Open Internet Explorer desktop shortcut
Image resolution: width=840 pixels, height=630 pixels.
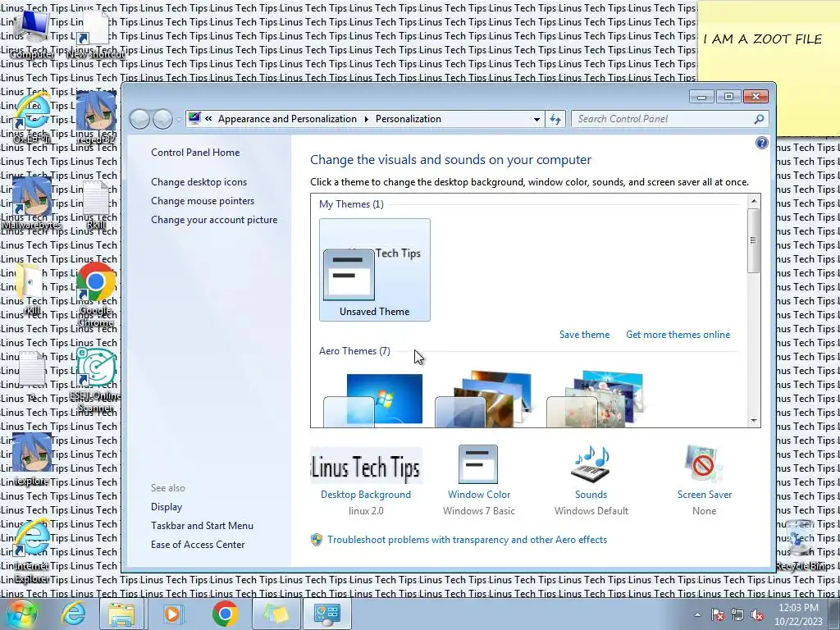point(32,550)
